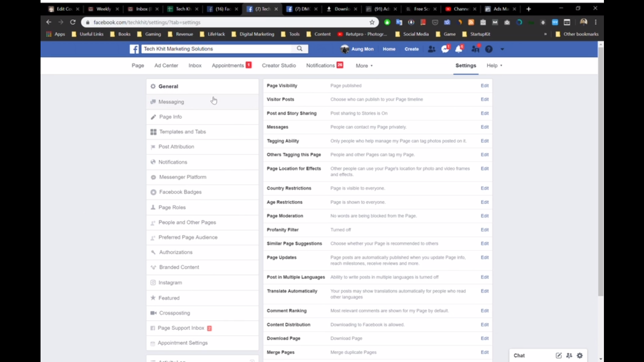This screenshot has width=644, height=362.
Task: Open Preferred Page Audience settings
Action: click(203, 238)
